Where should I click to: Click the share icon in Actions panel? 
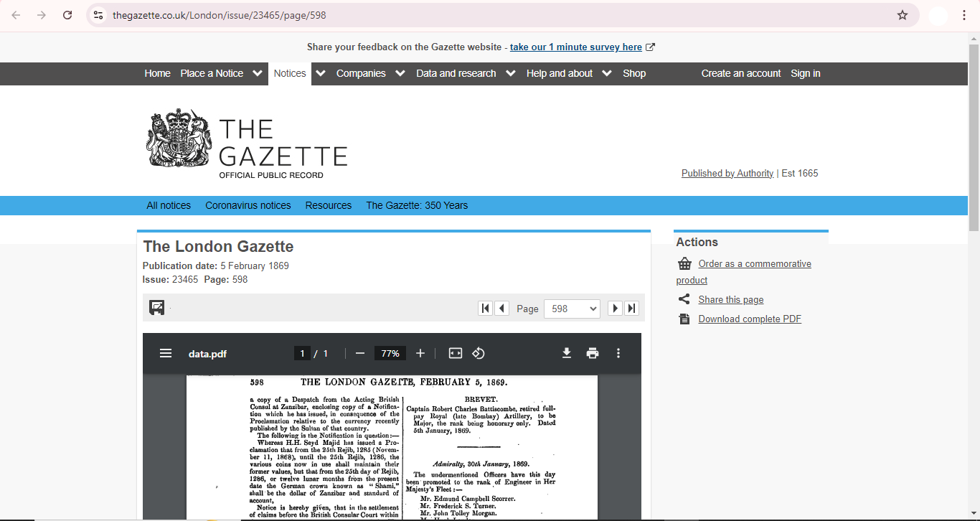684,299
